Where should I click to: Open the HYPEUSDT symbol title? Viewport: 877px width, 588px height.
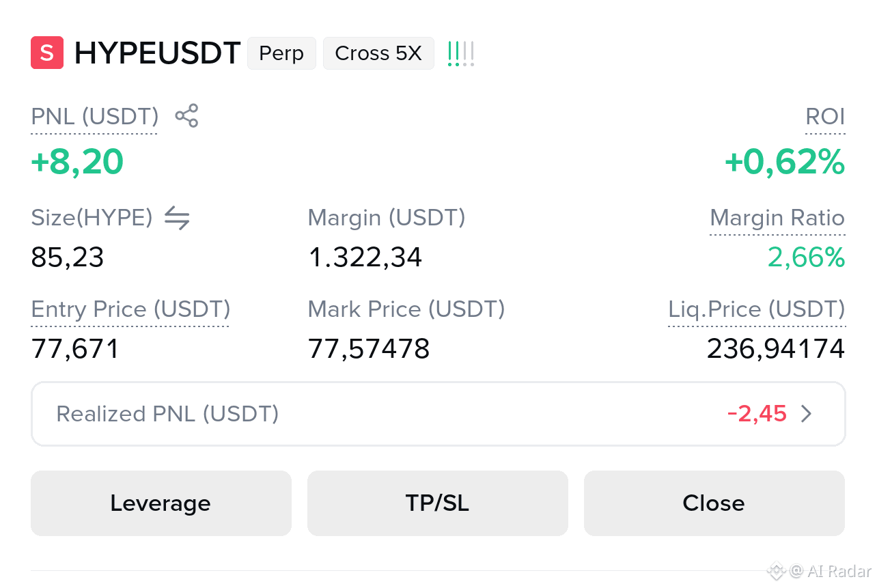click(157, 53)
